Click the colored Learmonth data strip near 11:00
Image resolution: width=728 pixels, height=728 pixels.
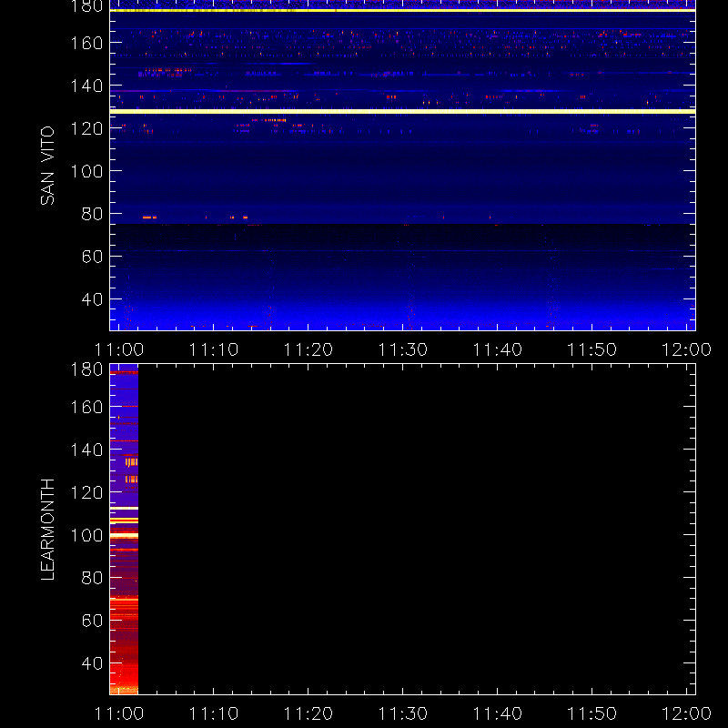click(124, 530)
